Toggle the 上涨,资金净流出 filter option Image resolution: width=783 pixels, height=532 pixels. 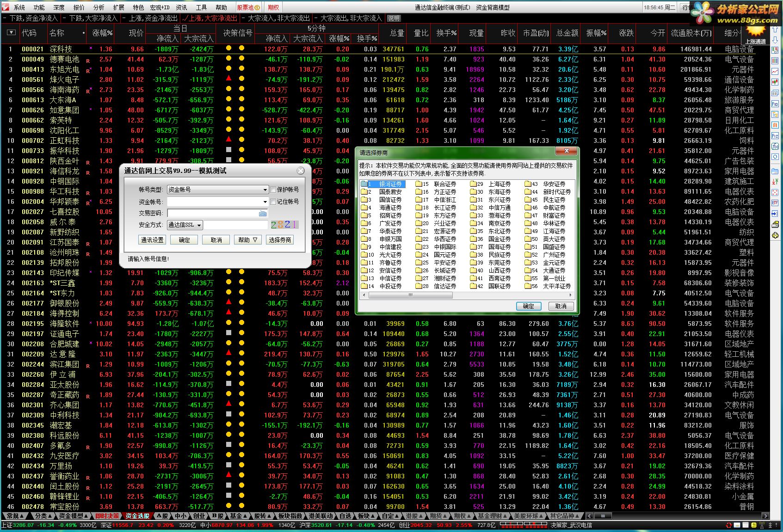(x=150, y=18)
